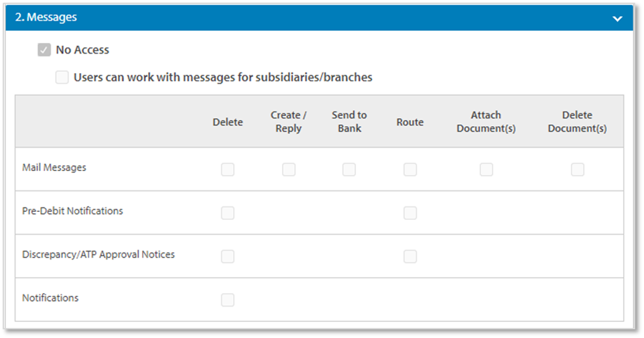Screen dimensions: 644x338
Task: Check Create / Reply for Mail Messages
Action: [289, 170]
